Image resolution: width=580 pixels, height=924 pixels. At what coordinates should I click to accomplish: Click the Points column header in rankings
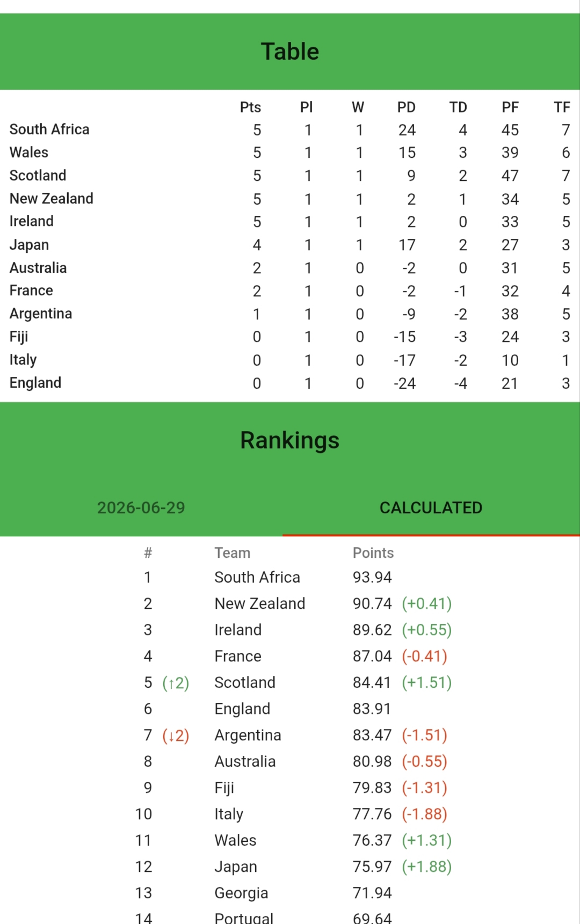pyautogui.click(x=373, y=553)
